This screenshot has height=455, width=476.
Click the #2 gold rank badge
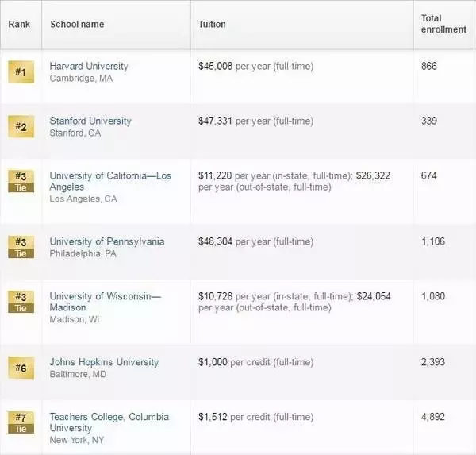(21, 126)
